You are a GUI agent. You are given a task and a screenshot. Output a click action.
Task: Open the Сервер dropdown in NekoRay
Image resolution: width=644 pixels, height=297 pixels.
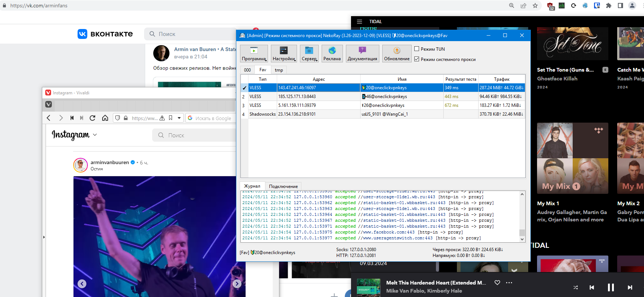pos(310,54)
